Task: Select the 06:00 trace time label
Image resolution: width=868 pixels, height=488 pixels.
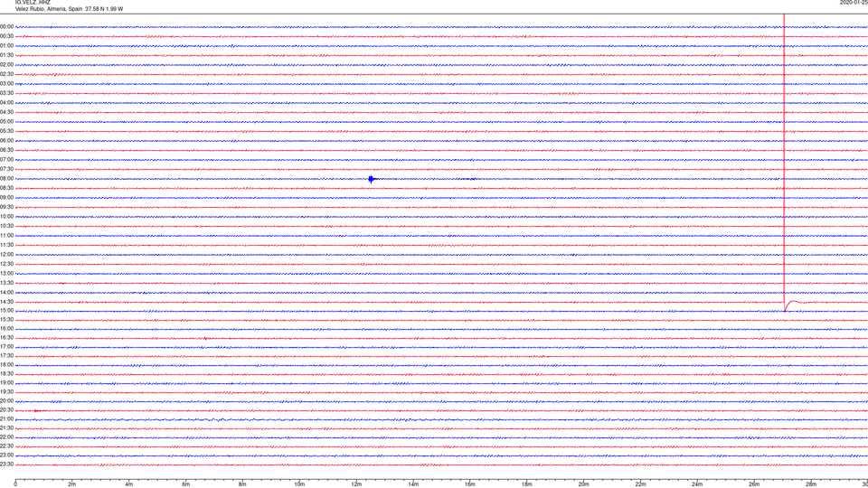Action: [x=6, y=140]
